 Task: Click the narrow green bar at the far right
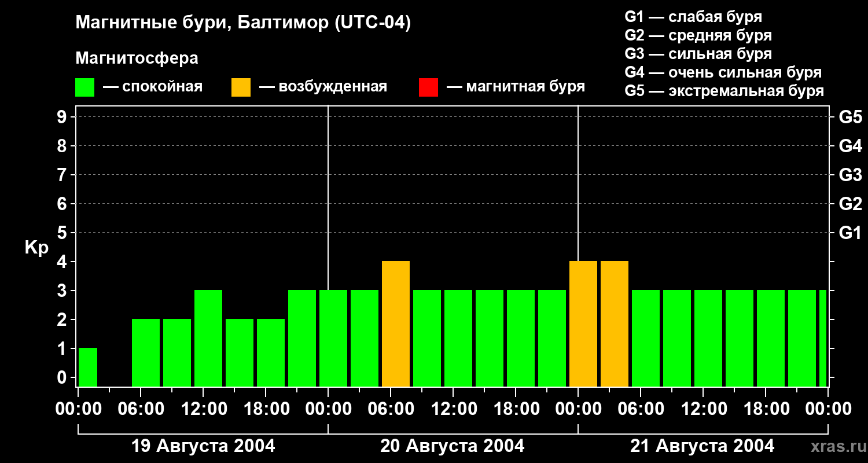point(823,338)
